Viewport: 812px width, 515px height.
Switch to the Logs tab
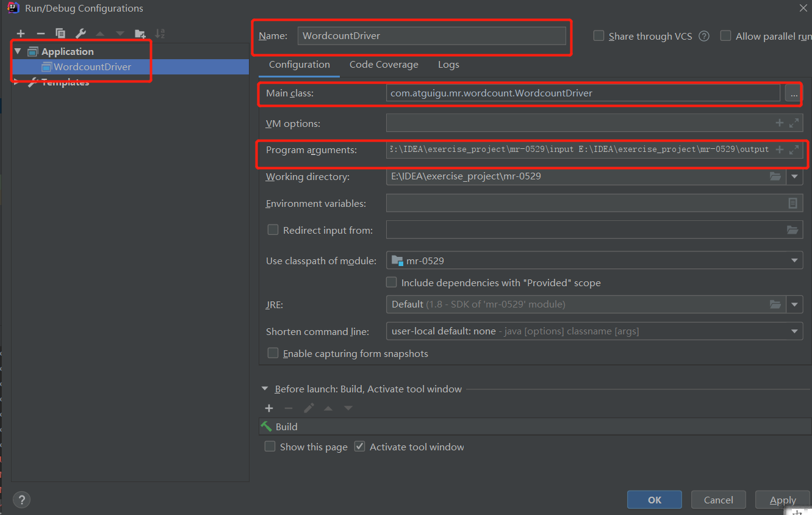click(x=448, y=64)
